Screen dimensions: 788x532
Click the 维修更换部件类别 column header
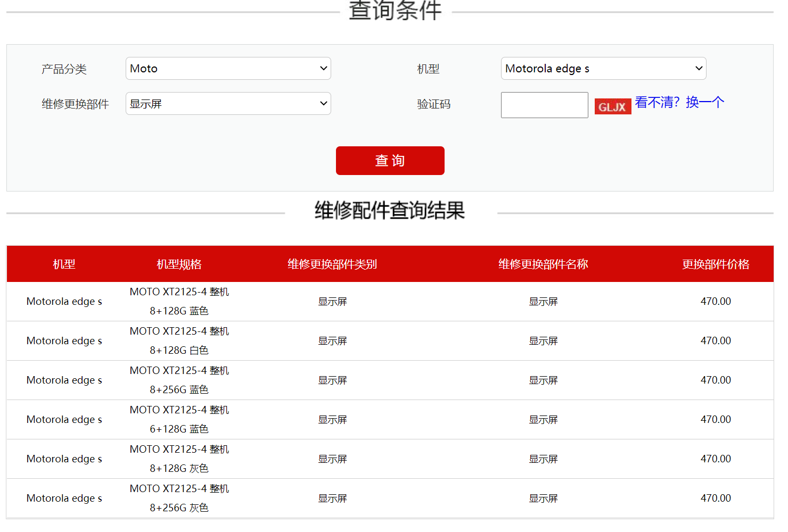tap(332, 264)
